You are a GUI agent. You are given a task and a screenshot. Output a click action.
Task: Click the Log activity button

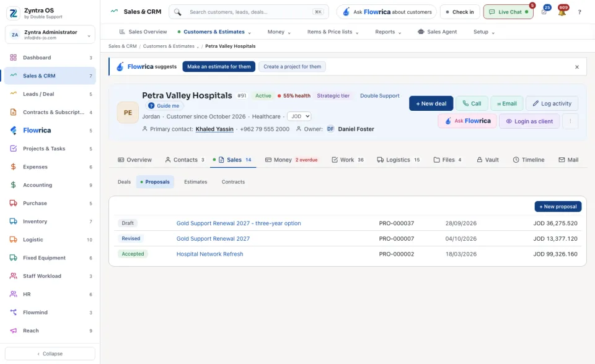(x=552, y=103)
